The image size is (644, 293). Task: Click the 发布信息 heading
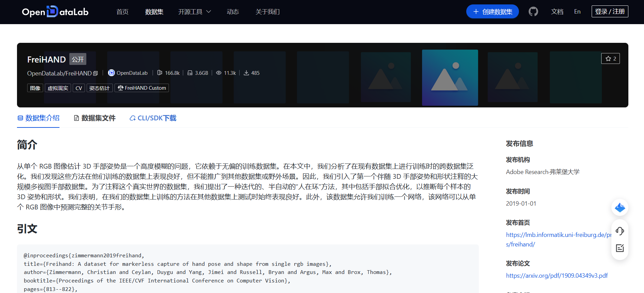point(519,143)
